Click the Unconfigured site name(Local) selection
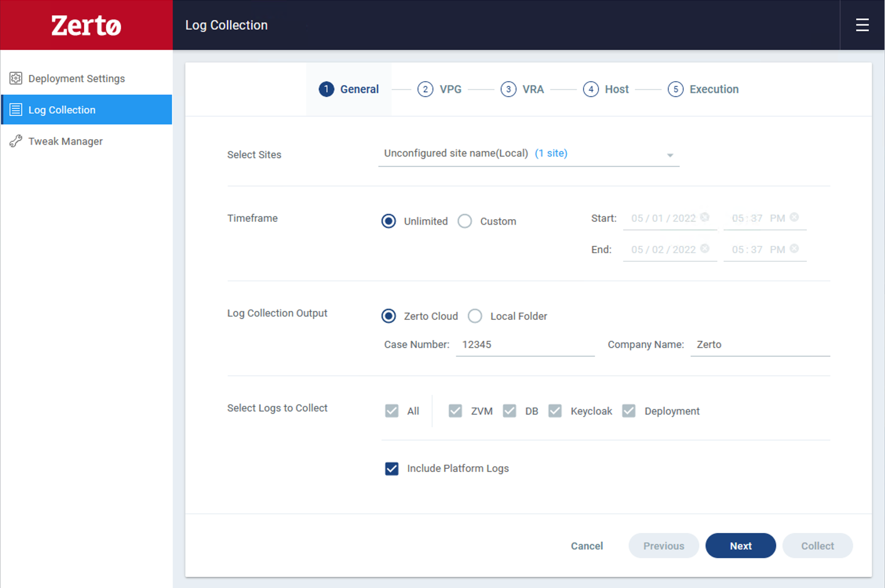This screenshot has width=885, height=588. click(x=456, y=153)
